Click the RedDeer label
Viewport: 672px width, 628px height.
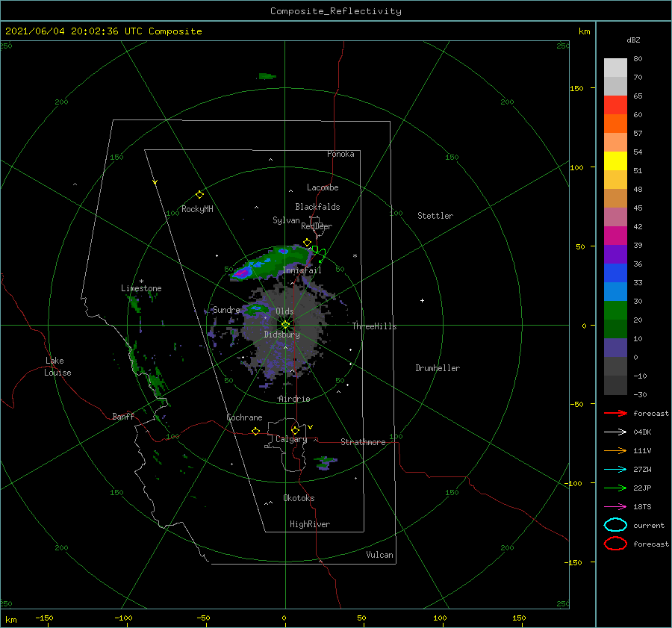[317, 226]
